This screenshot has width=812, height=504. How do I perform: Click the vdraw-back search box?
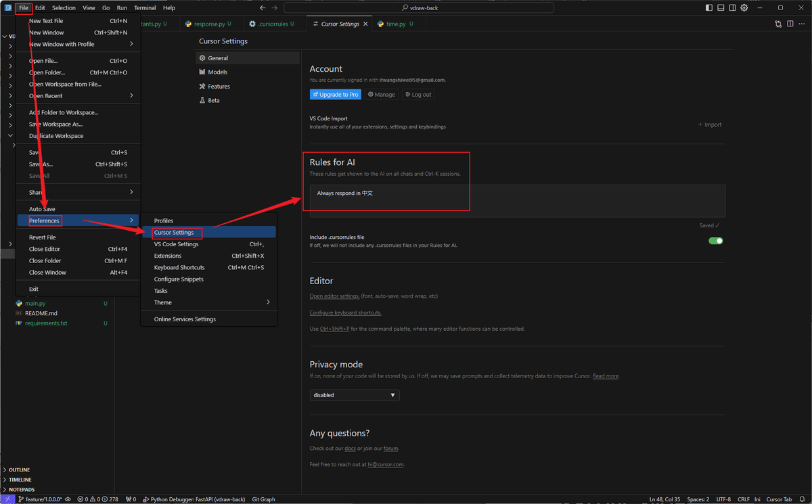click(419, 7)
